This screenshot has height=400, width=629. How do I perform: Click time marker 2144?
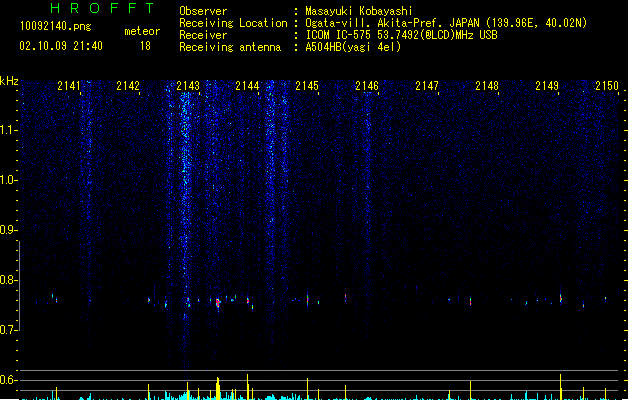pos(247,86)
